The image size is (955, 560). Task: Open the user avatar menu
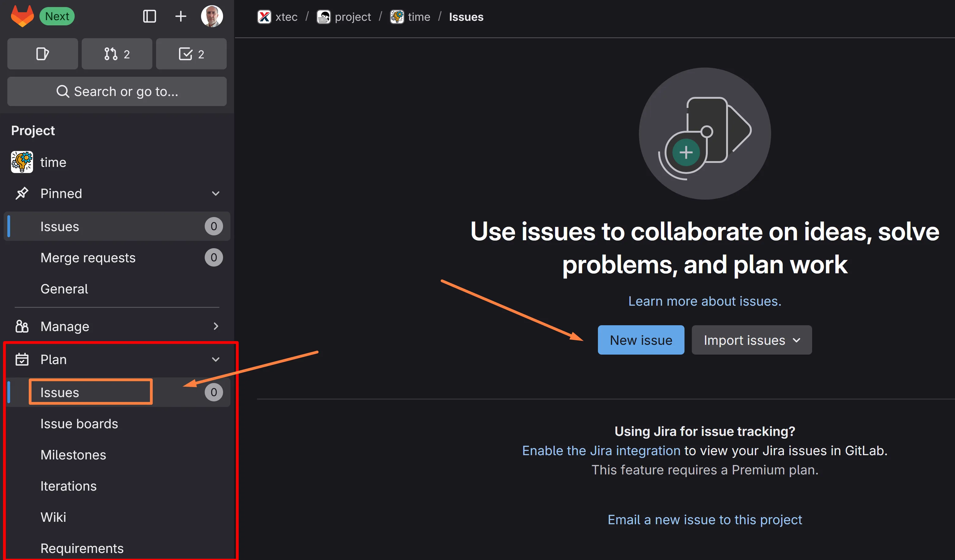212,16
